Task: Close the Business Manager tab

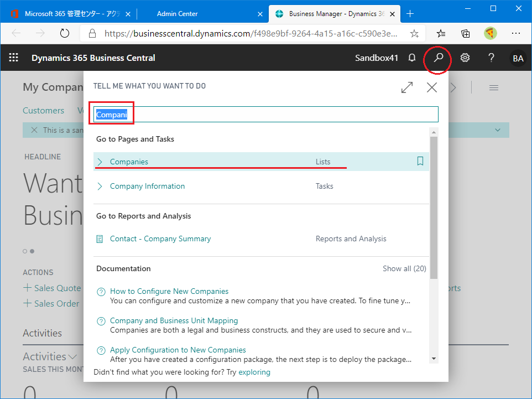Action: (x=392, y=14)
